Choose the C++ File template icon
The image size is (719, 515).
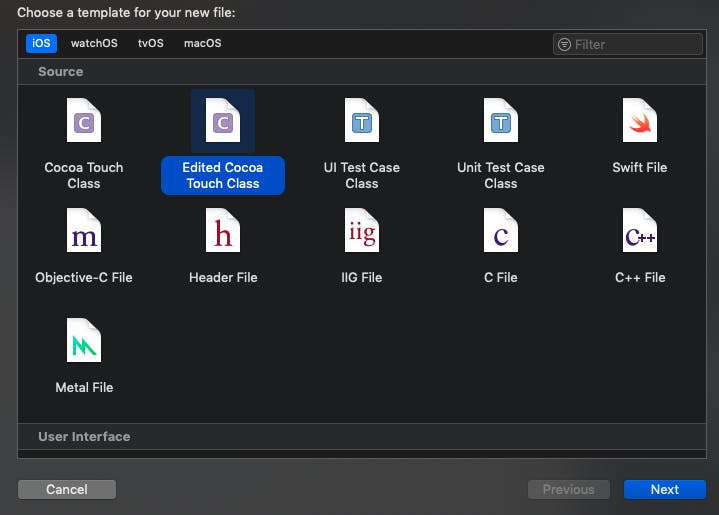[640, 230]
